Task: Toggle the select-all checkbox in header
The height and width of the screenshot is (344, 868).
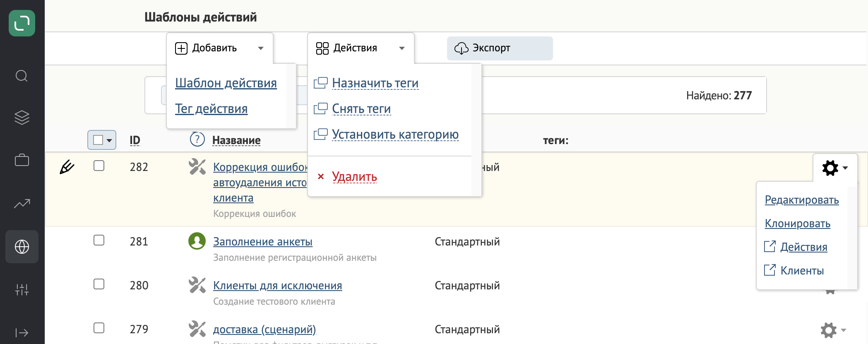Action: click(98, 140)
